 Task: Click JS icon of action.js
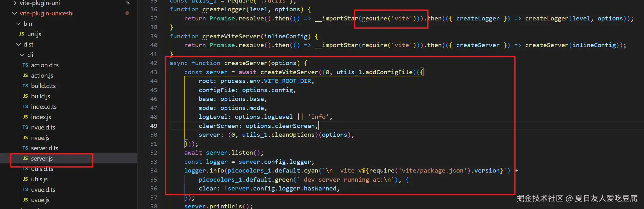point(25,75)
